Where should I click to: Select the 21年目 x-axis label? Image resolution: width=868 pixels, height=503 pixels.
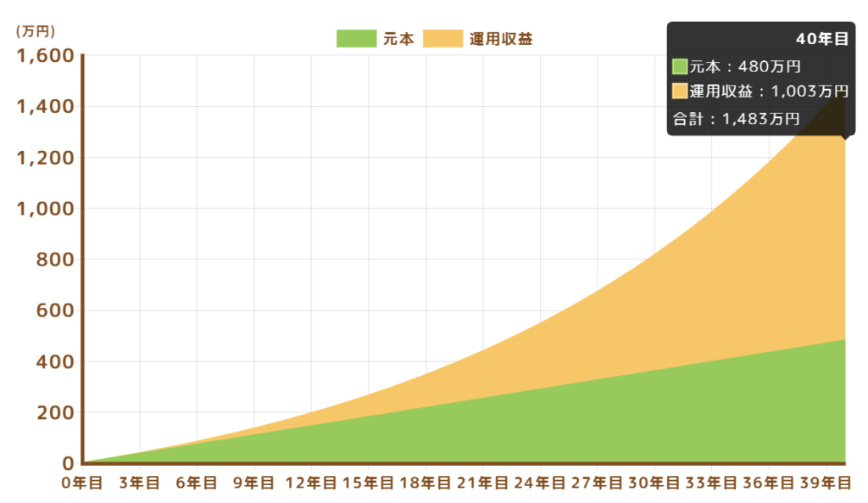(x=482, y=483)
